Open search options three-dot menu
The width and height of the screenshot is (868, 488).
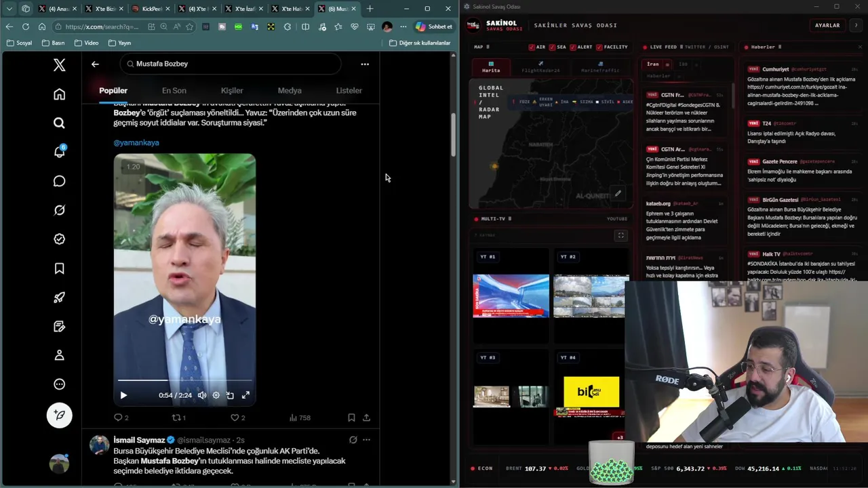[x=365, y=64]
